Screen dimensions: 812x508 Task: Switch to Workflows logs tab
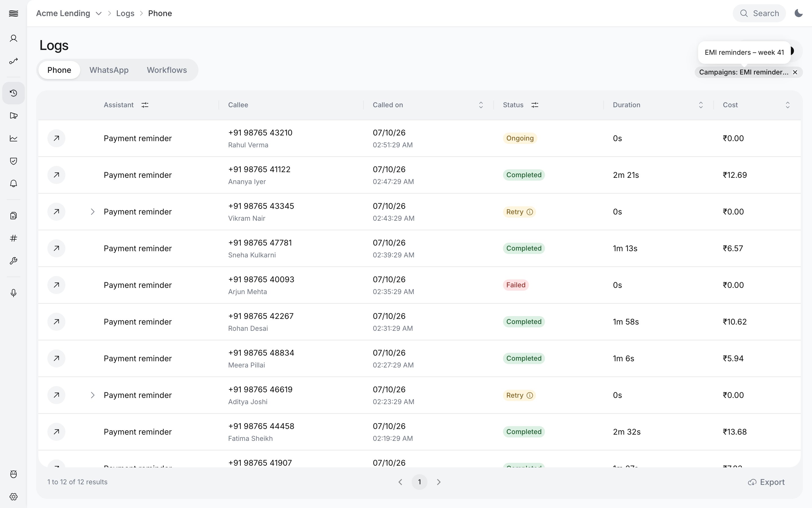(167, 70)
